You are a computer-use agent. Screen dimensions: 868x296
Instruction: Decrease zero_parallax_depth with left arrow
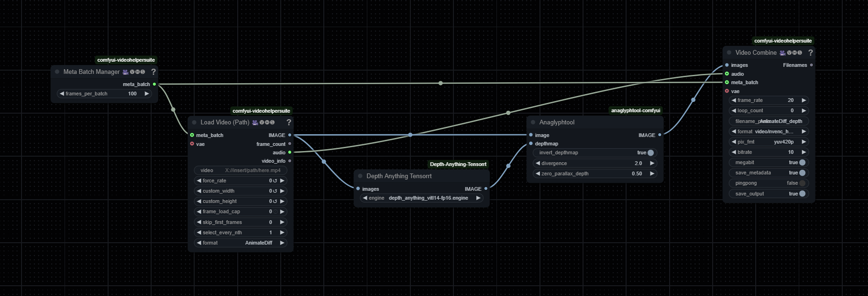click(538, 173)
